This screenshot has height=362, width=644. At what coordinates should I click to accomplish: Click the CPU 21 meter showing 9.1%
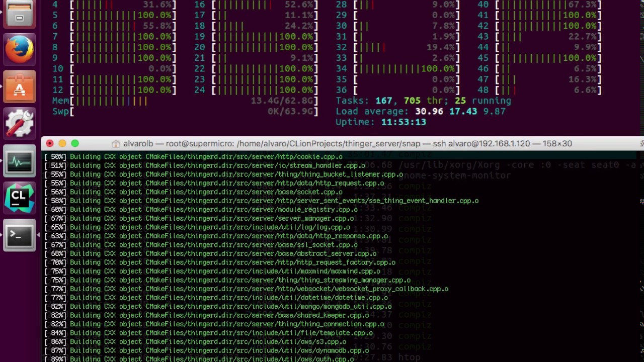pos(256,58)
